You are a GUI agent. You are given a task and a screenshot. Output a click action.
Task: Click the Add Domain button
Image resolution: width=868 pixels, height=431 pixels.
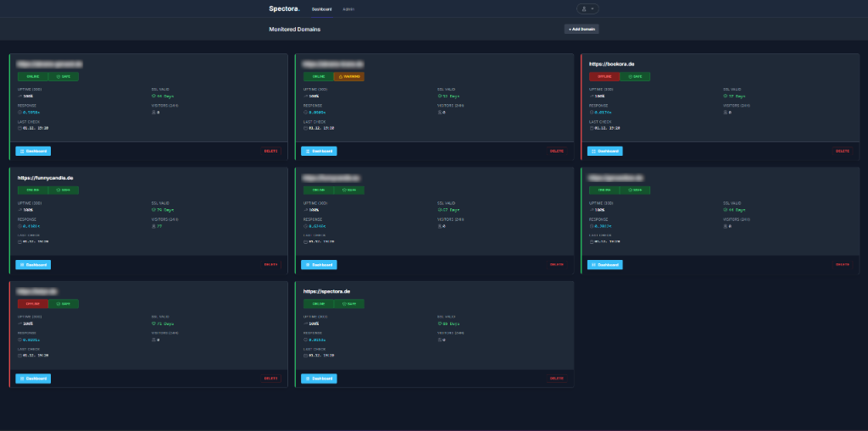click(581, 29)
